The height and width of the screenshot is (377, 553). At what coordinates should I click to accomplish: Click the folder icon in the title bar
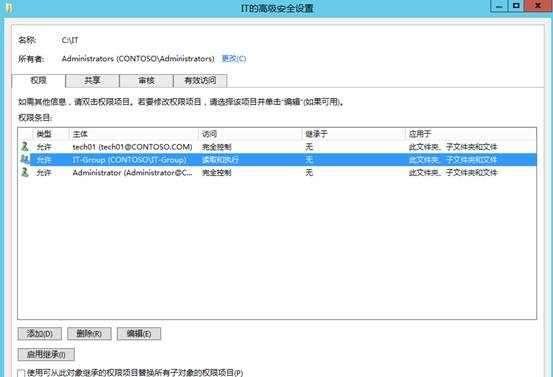[x=8, y=8]
